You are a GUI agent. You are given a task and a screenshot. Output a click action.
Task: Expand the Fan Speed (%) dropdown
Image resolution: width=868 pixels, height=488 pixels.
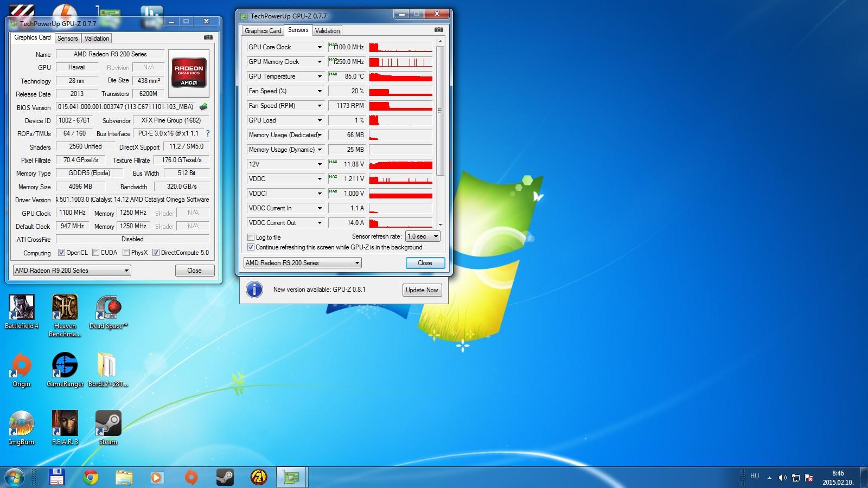(x=320, y=91)
